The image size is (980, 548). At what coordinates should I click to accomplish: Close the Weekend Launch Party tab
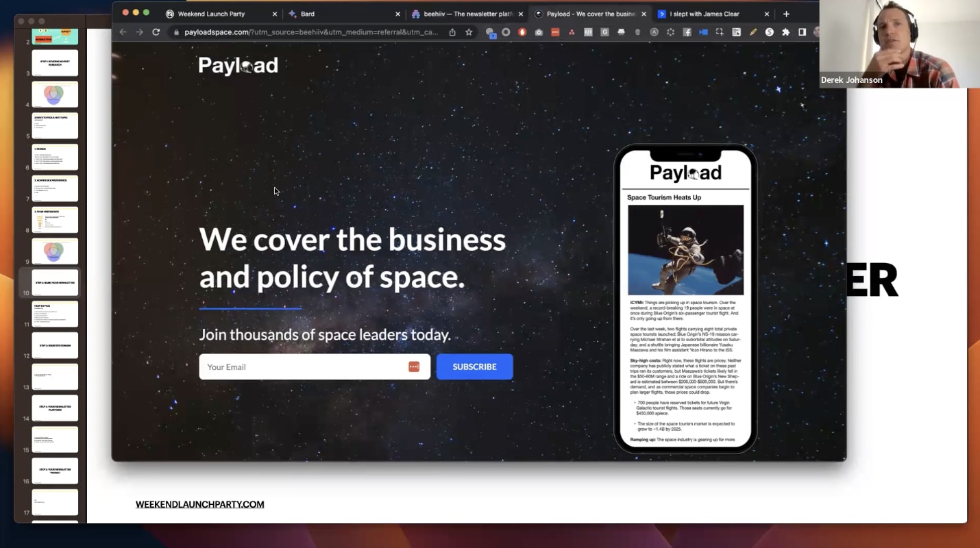point(275,14)
